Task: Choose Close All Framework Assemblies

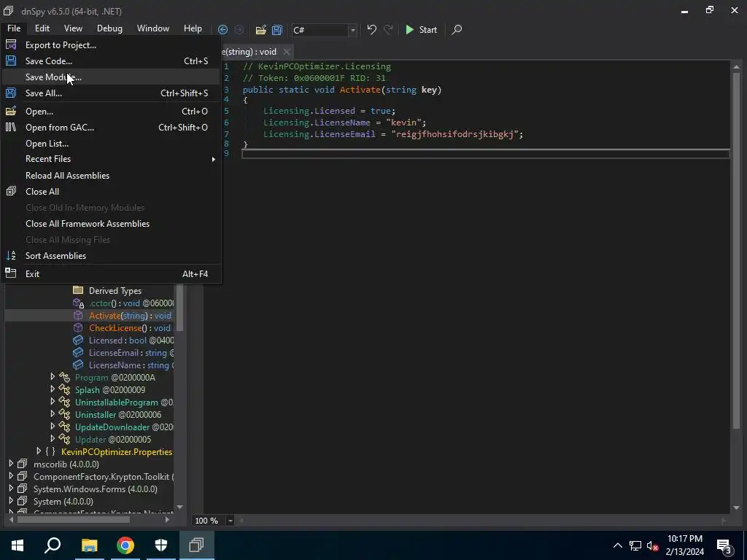Action: click(111, 224)
